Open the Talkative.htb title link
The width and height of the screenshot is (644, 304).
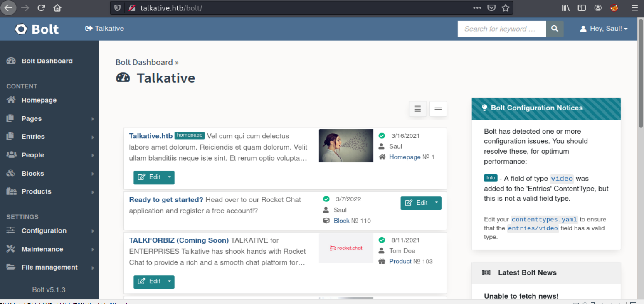pos(151,136)
